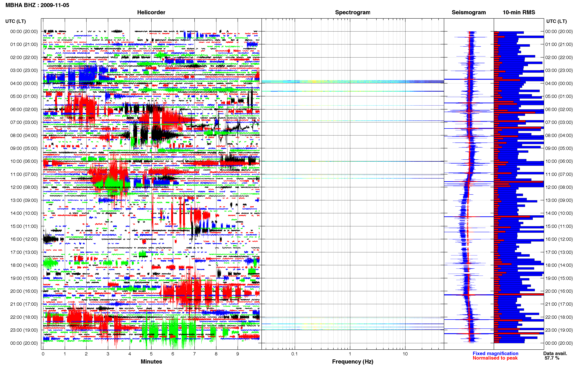Click the '10' frequency tick label
Screen dimensions: 588x368
click(405, 354)
